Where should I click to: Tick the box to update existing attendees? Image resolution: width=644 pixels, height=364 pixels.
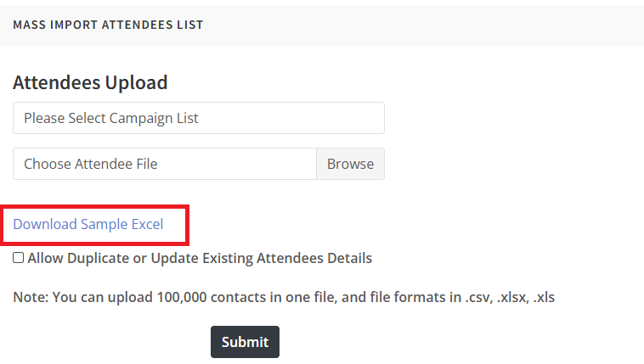coord(19,258)
